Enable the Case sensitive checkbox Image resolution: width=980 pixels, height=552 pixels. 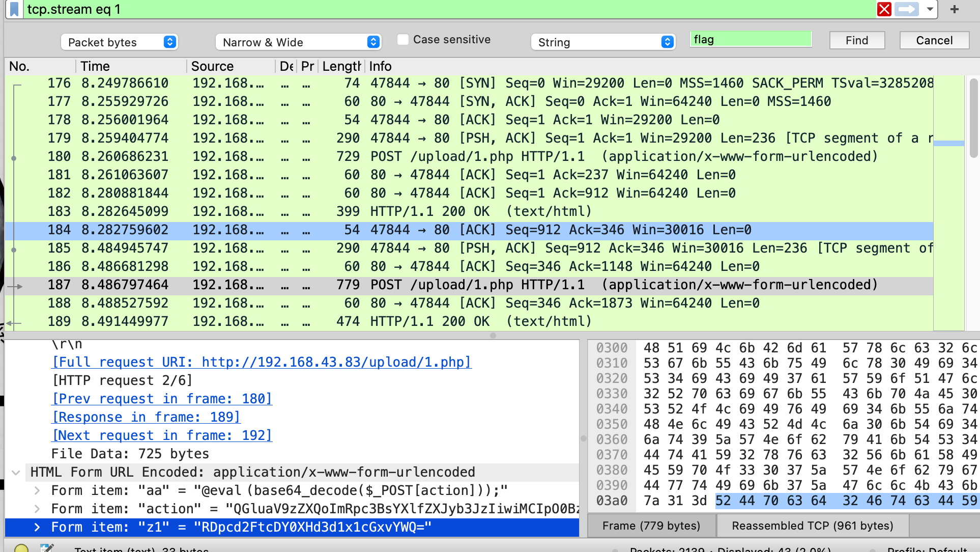pos(403,40)
